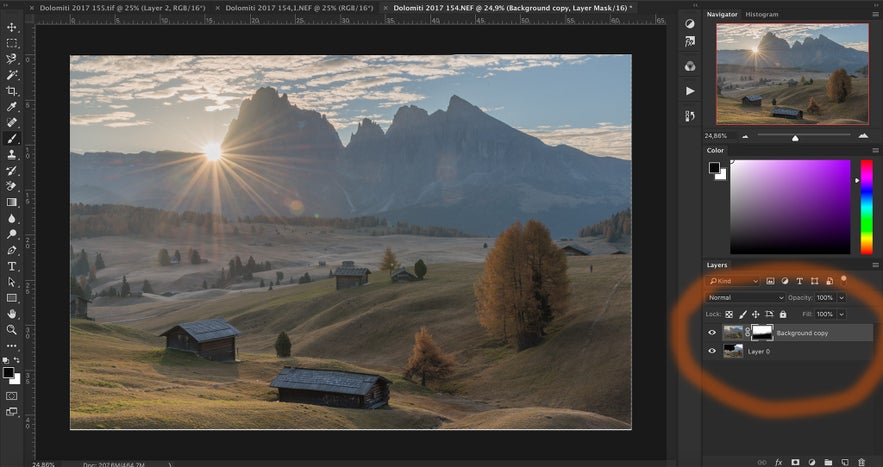This screenshot has height=467, width=883.
Task: Create a new layer
Action: pos(845,462)
